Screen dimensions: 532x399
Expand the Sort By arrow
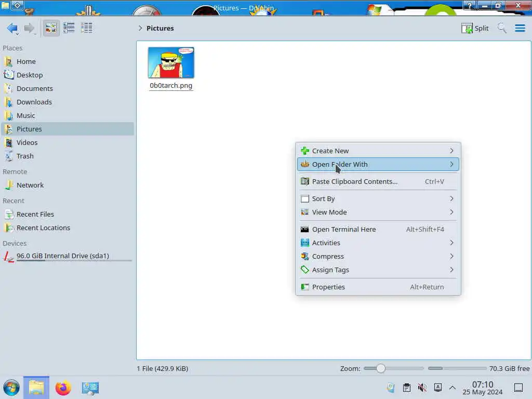tap(451, 198)
